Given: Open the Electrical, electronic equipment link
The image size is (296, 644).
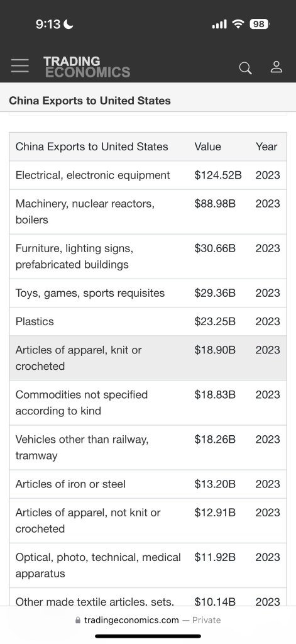Looking at the screenshot, I should (93, 175).
